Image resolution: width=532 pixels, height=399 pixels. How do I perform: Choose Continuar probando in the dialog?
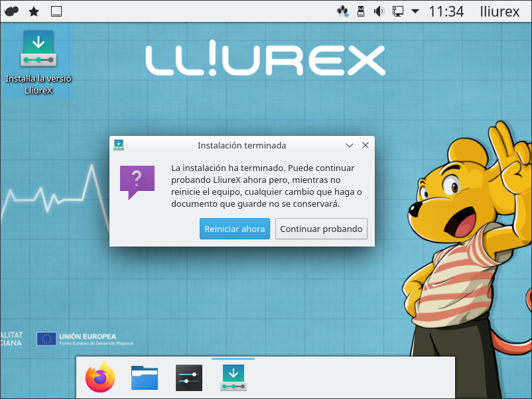click(x=321, y=229)
